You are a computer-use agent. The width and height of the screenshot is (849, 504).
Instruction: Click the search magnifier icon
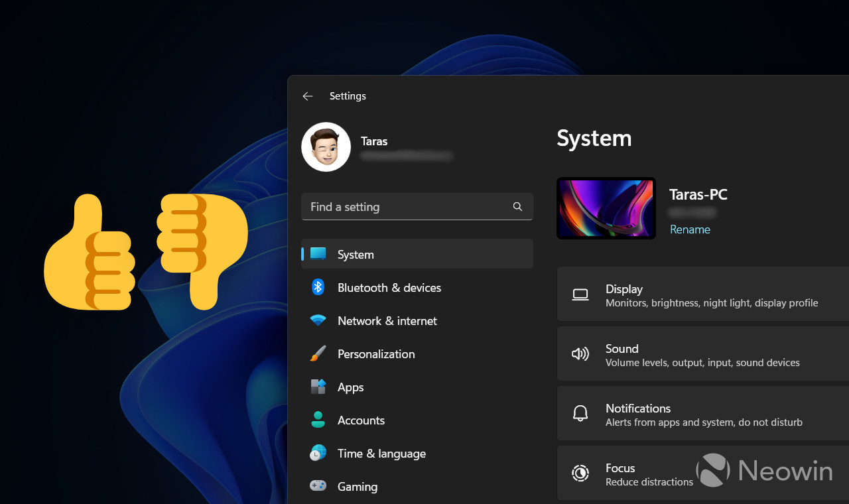[517, 207]
